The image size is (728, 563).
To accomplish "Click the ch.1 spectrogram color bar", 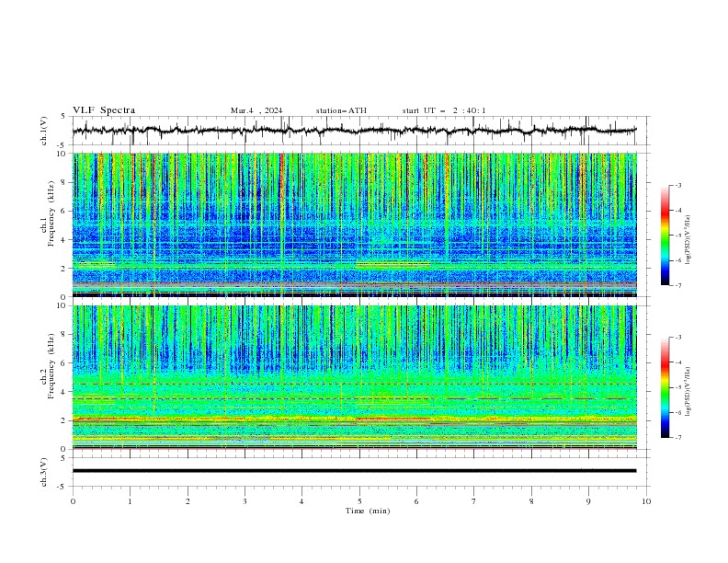I will (665, 236).
